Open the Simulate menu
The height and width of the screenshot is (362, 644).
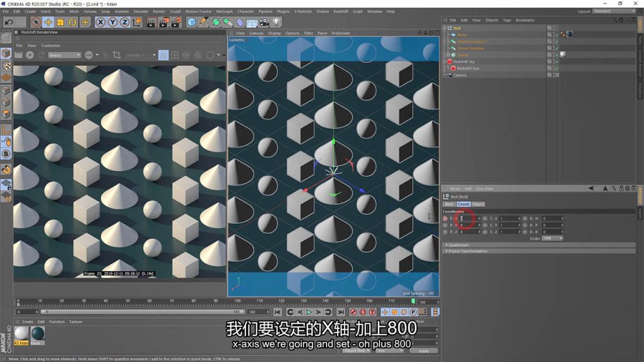140,11
